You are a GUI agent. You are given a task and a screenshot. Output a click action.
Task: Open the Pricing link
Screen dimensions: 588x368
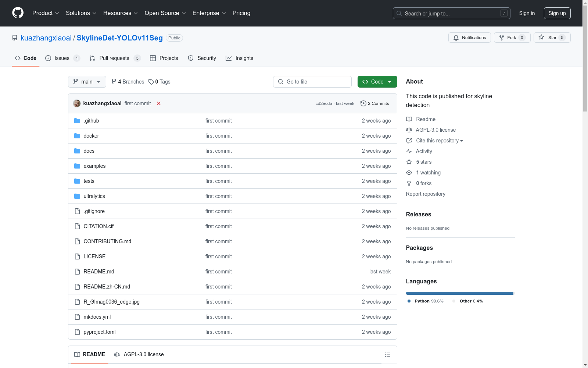point(241,13)
